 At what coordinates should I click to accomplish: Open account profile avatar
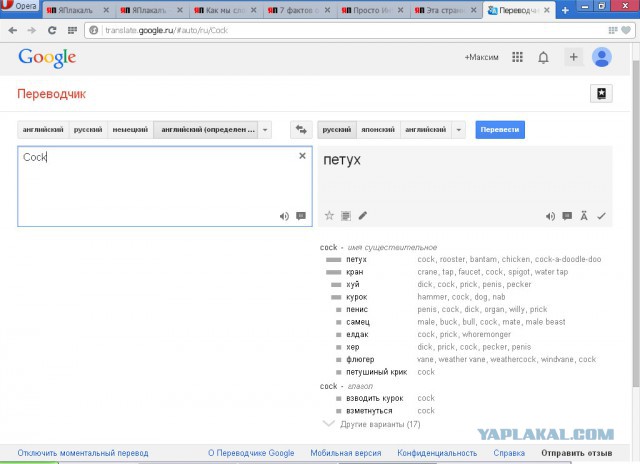click(602, 57)
